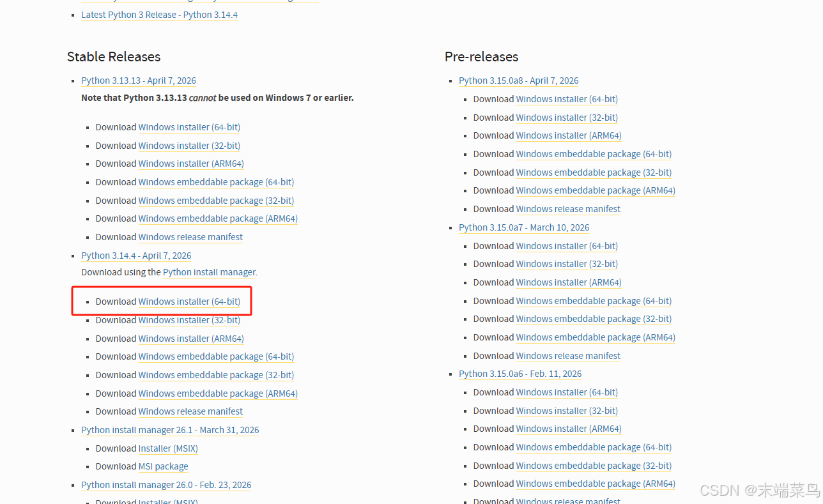This screenshot has width=823, height=504.
Task: Get Python 3.15.0a6 Windows embeddable package (32-bit)
Action: (x=594, y=466)
